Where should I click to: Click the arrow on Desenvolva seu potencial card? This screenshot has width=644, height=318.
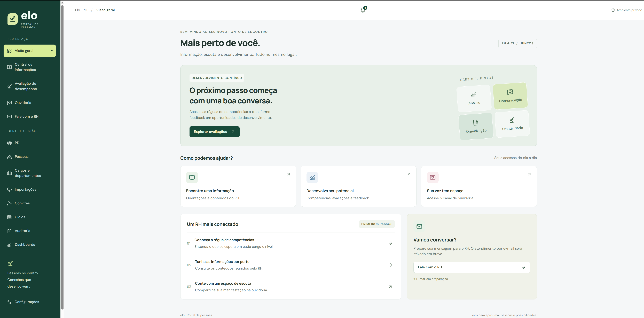click(x=409, y=174)
